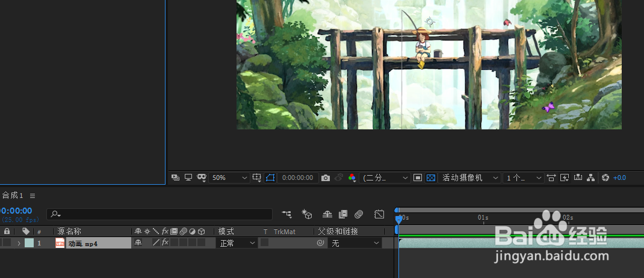
Task: Click the timeline current time display
Action: pos(16,211)
